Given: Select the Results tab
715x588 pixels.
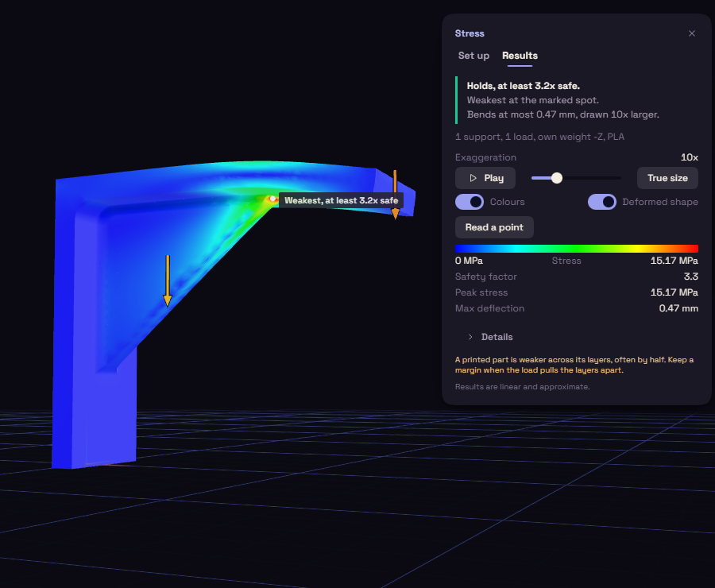Looking at the screenshot, I should coord(520,56).
